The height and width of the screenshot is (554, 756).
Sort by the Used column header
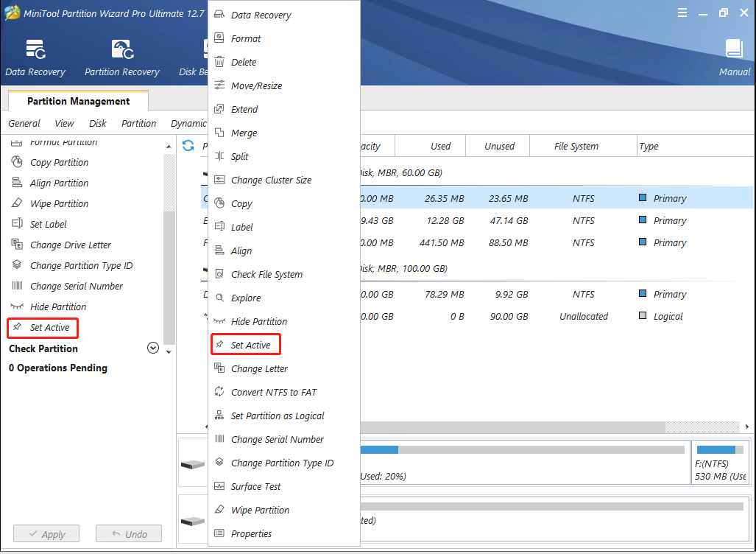click(x=431, y=146)
